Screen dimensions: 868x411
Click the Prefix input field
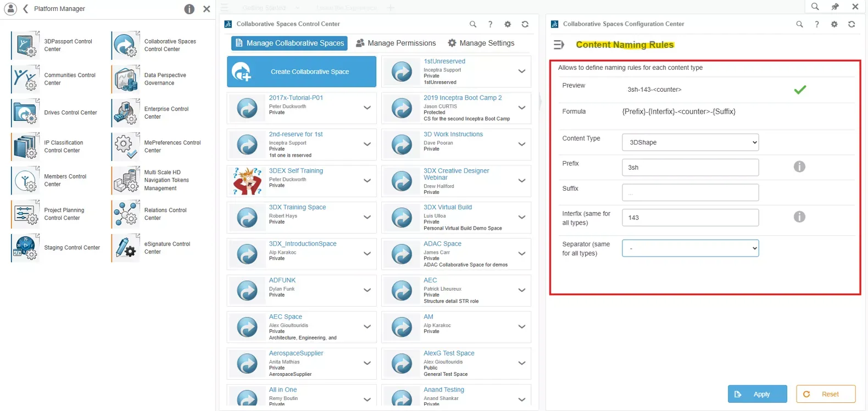point(690,167)
